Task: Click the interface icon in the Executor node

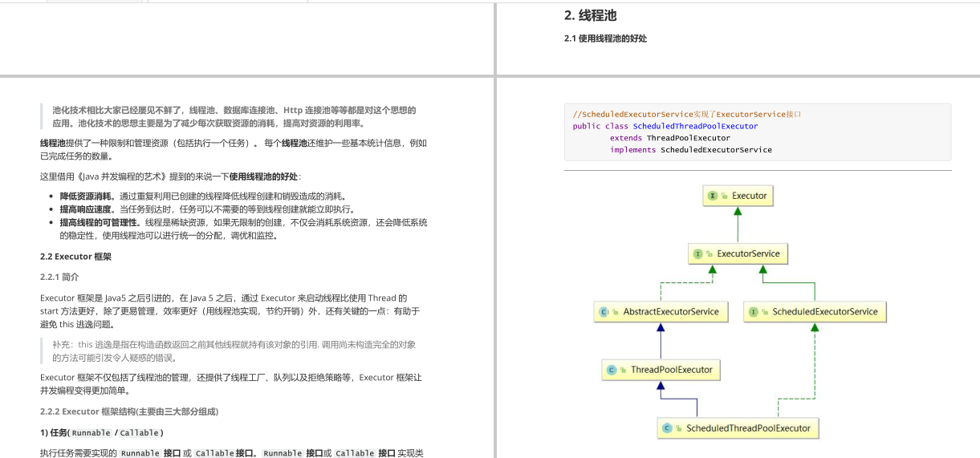Action: (x=713, y=196)
